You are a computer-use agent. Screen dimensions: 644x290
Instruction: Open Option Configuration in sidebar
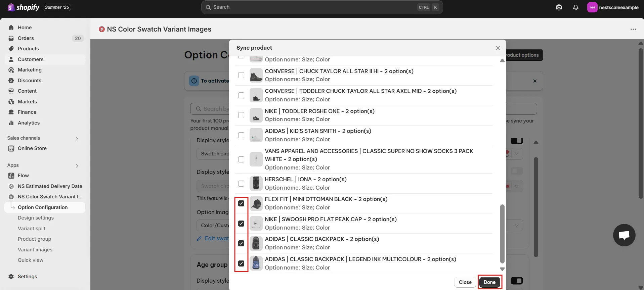(x=45, y=207)
